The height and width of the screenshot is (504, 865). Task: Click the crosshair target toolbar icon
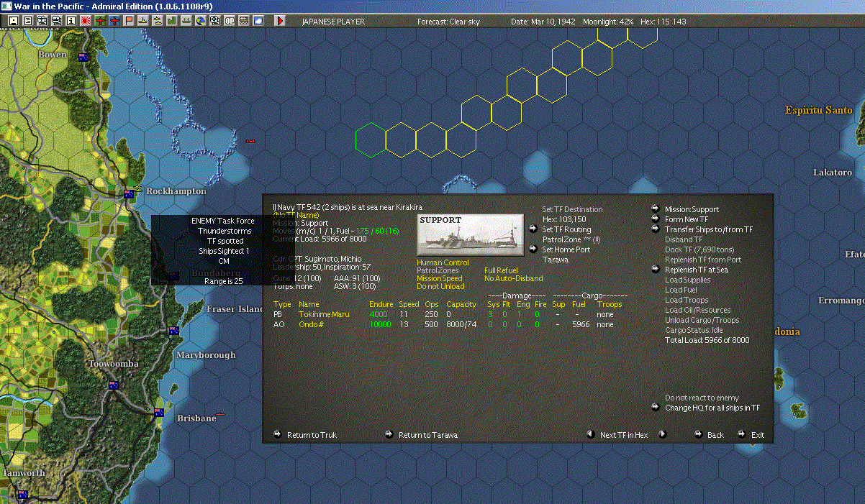pos(214,21)
